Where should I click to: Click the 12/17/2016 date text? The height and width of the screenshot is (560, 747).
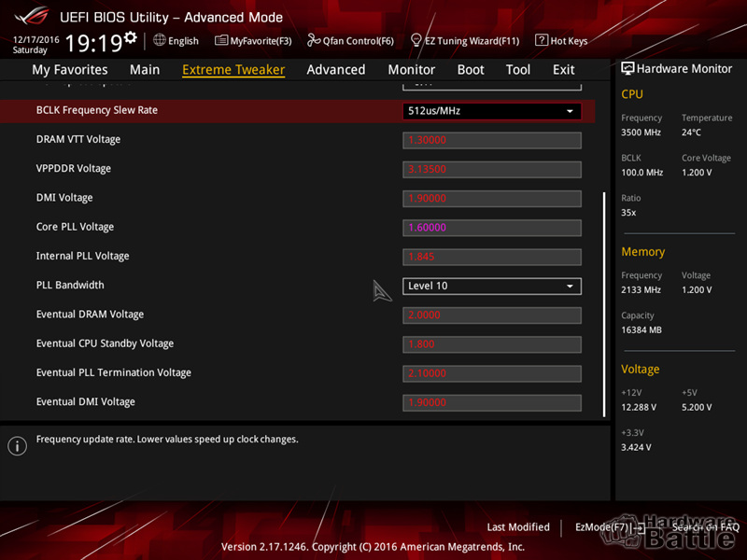click(x=36, y=39)
